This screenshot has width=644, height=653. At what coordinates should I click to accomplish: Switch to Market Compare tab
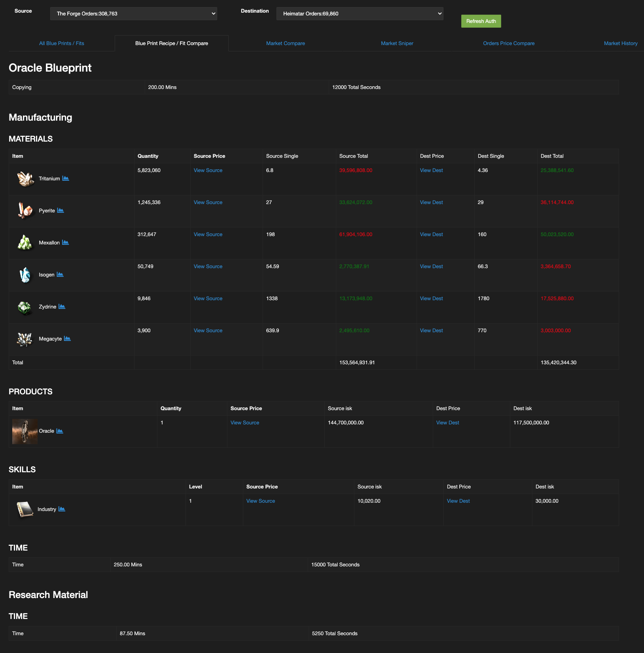[286, 44]
